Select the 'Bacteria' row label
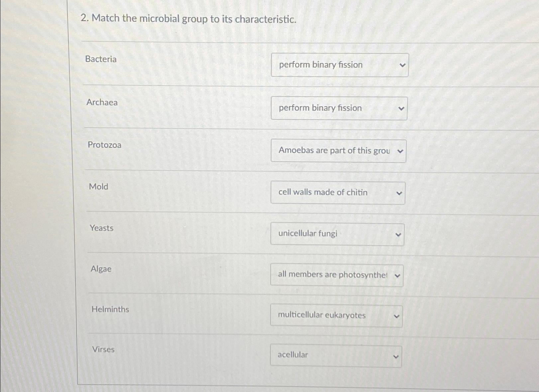The image size is (539, 392). [x=101, y=59]
